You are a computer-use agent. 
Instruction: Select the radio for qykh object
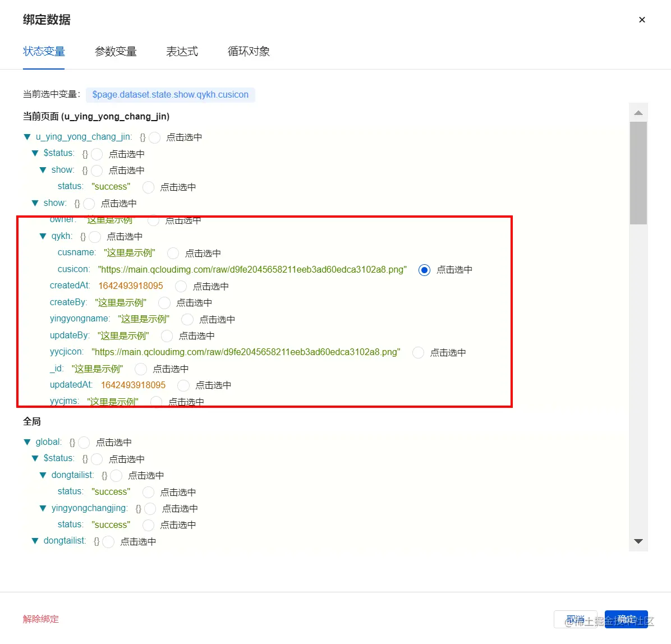tap(95, 237)
